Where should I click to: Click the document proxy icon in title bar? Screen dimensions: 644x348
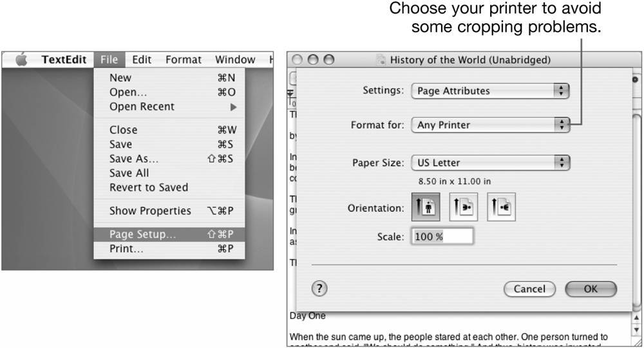click(381, 60)
